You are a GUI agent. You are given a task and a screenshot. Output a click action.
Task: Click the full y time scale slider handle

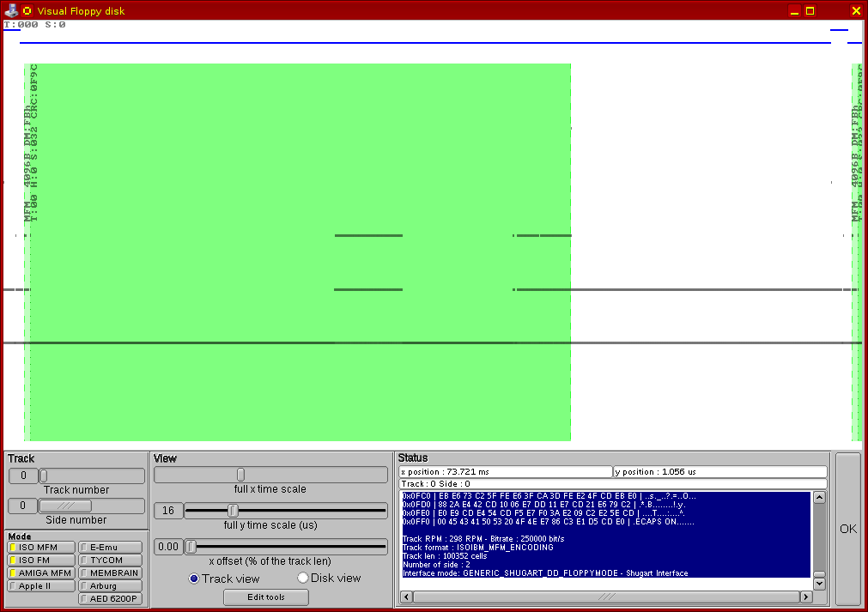pyautogui.click(x=233, y=511)
